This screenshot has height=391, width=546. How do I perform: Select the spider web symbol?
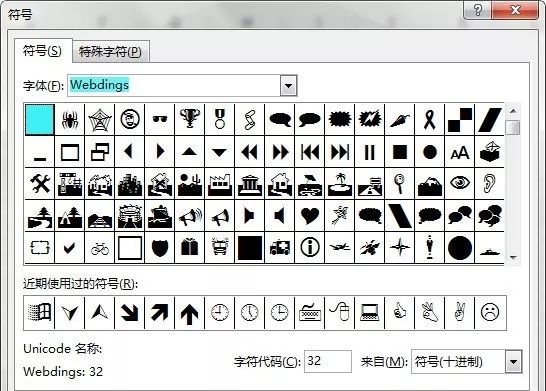(x=100, y=120)
